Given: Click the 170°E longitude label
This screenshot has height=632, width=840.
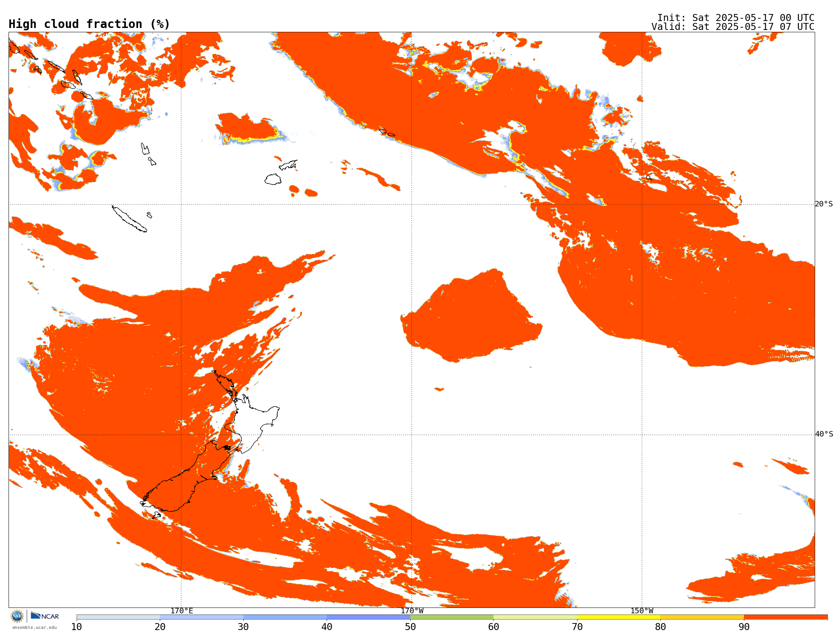Looking at the screenshot, I should 182,611.
